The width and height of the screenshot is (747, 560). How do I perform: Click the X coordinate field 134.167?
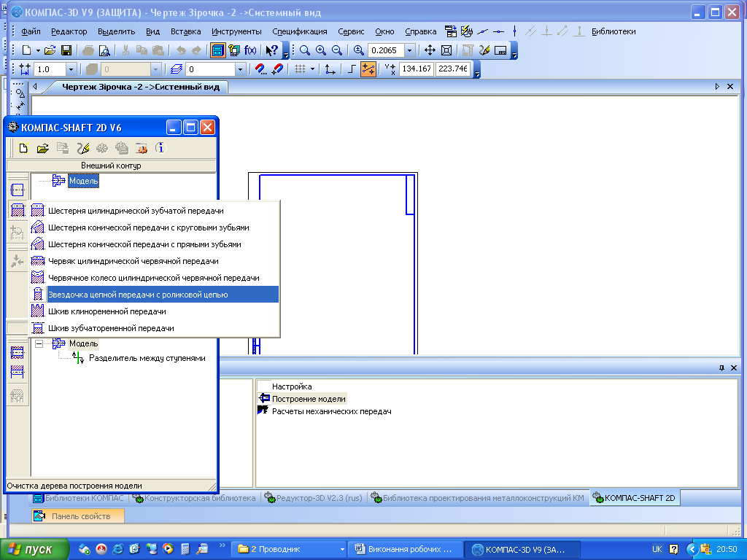tap(417, 69)
